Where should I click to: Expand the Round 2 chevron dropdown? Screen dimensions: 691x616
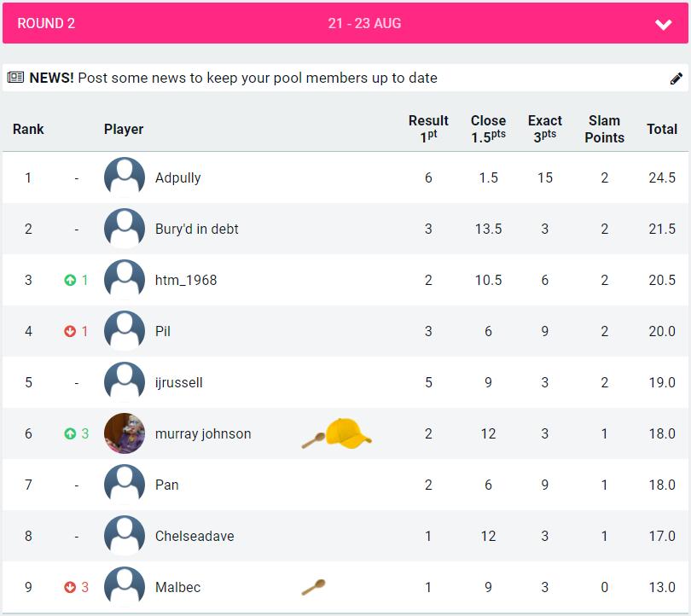(x=663, y=25)
